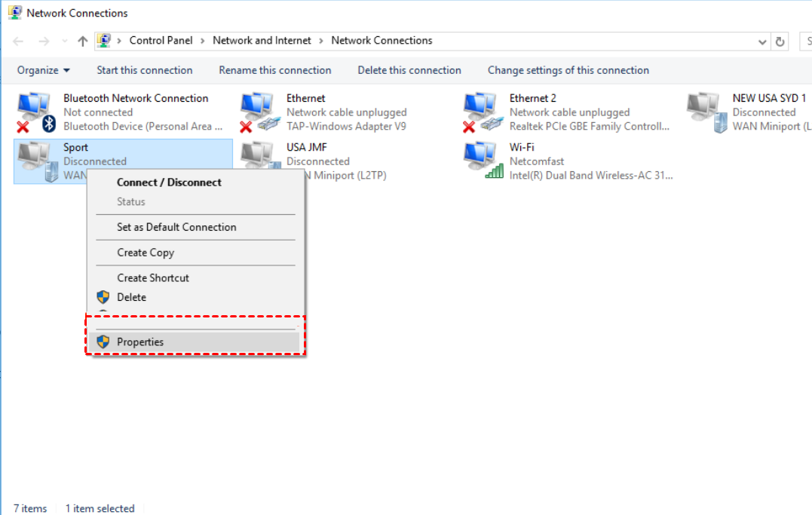Viewport: 812px width, 515px height.
Task: Choose Connect / Disconnect from context menu
Action: coord(195,182)
